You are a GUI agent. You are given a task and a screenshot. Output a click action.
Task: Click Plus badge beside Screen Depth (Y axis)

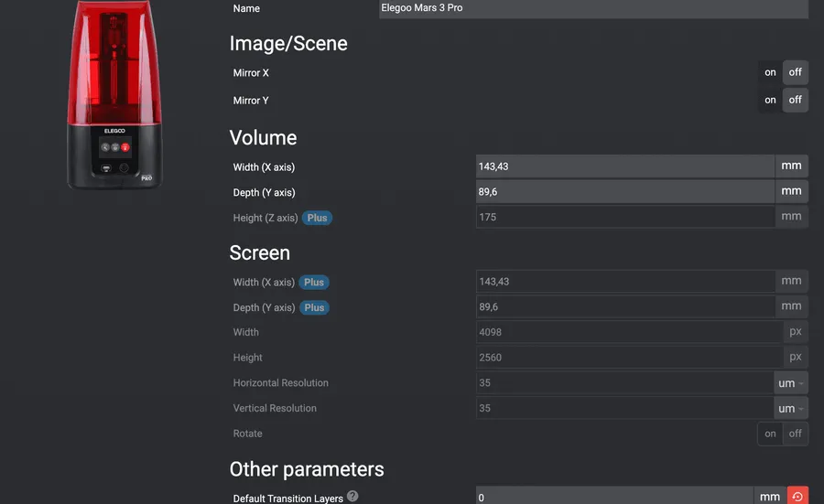pos(314,307)
